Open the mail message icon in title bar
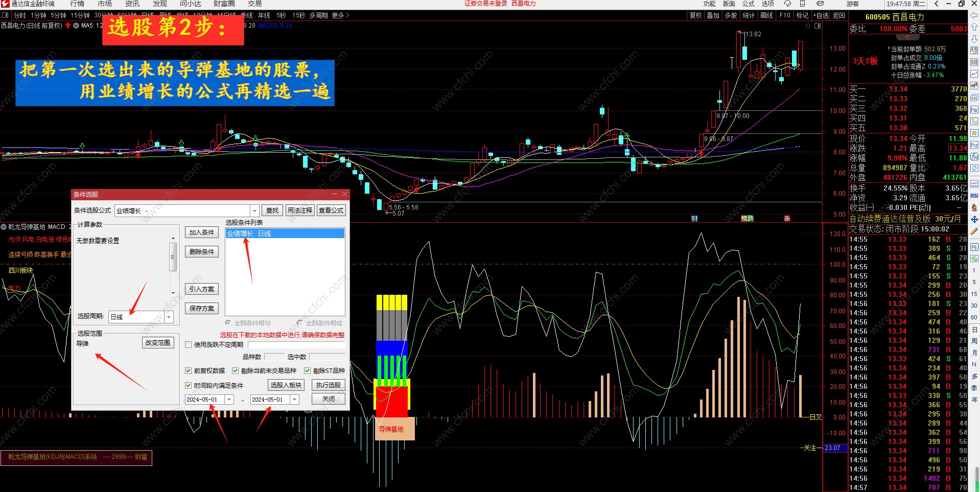This screenshot has width=980, height=492. 820,4
